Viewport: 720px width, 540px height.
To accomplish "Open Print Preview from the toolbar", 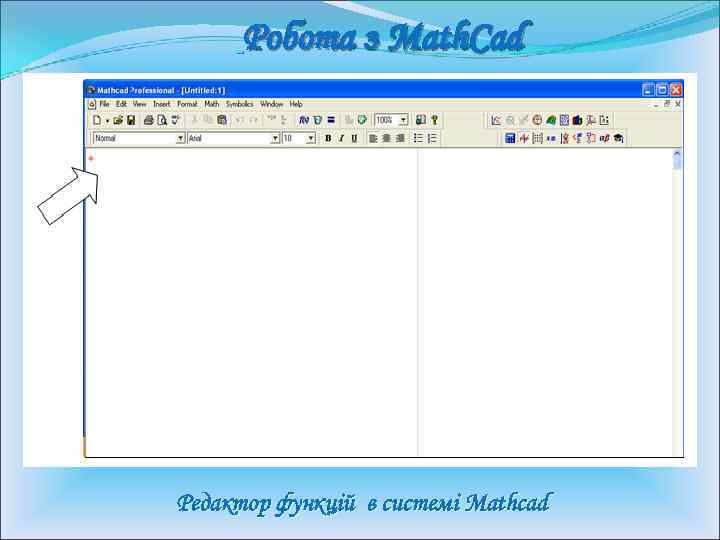I will (x=162, y=120).
